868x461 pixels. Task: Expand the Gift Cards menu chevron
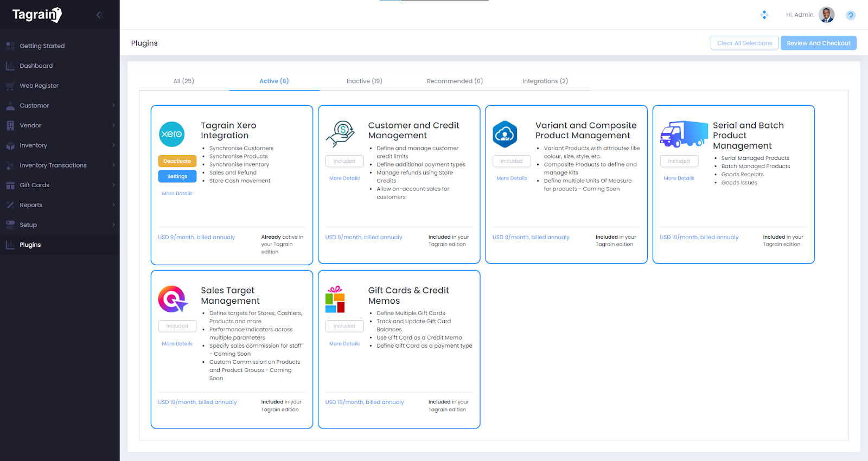pos(113,185)
